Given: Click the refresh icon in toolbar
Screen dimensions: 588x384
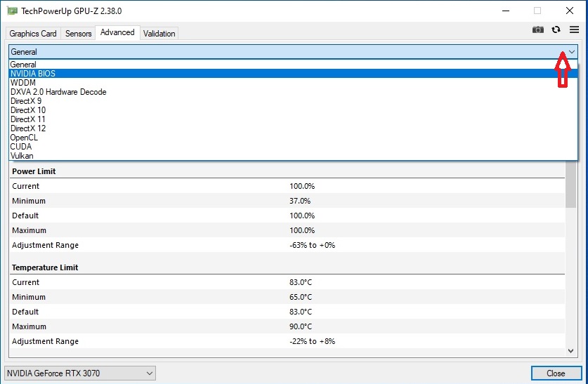Looking at the screenshot, I should pos(556,29).
